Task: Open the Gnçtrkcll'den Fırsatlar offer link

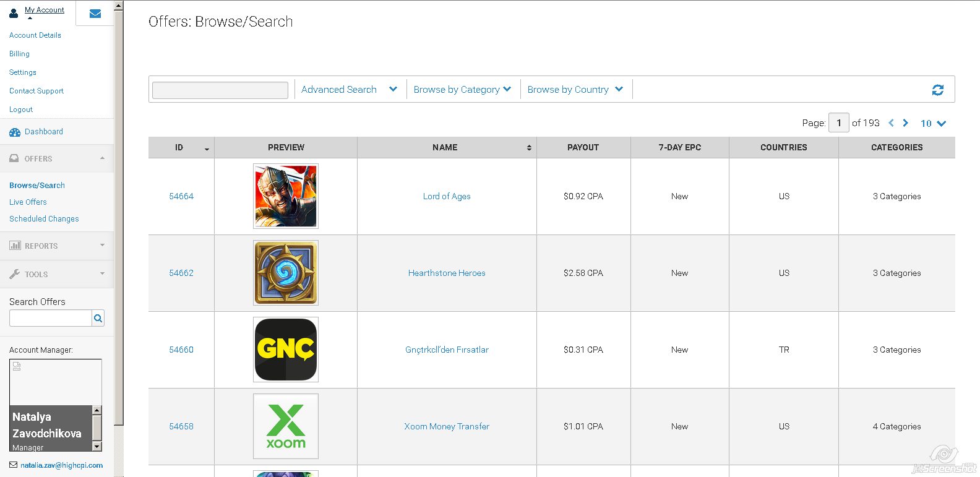Action: click(447, 350)
